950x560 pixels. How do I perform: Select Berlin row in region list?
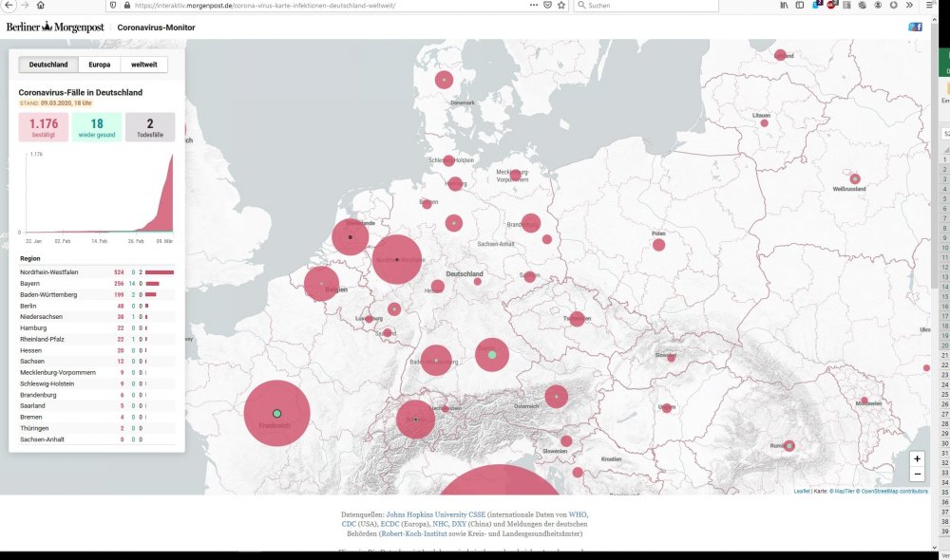(x=97, y=306)
